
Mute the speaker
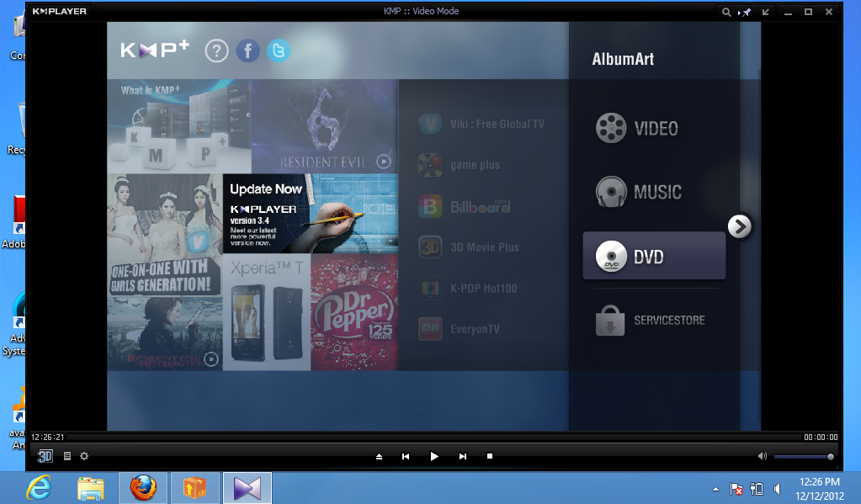coord(762,455)
